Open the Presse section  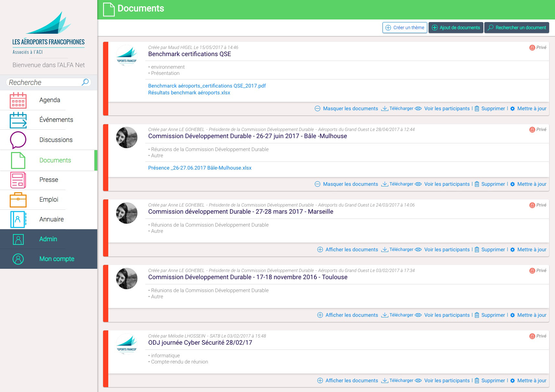(x=49, y=180)
